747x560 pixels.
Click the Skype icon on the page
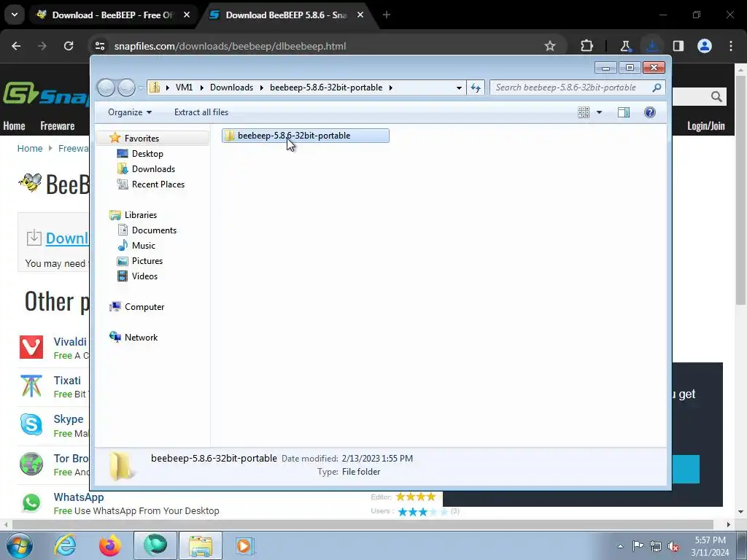(31, 425)
